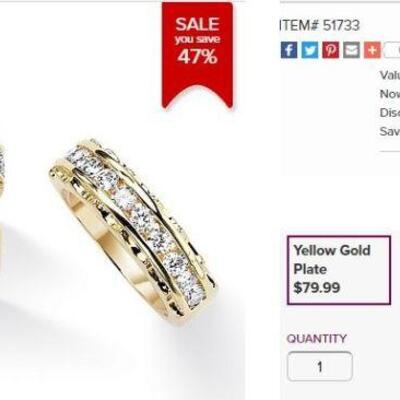This screenshot has height=400, width=400.
Task: Focus the Quantity input field
Action: point(320,366)
